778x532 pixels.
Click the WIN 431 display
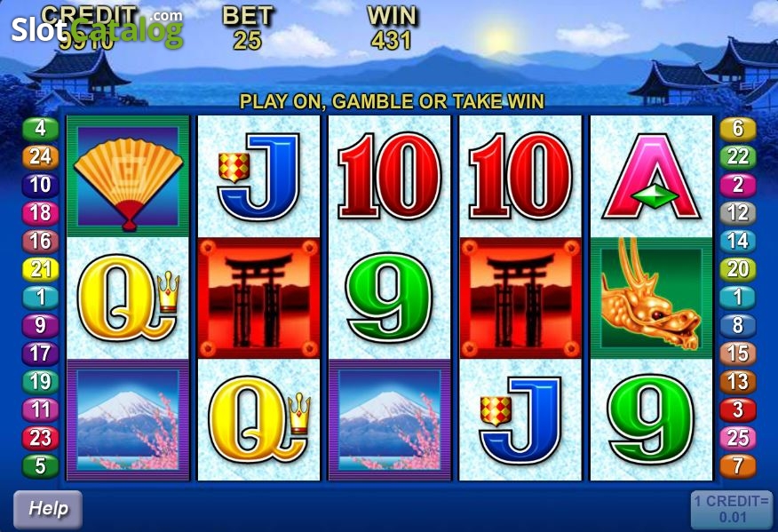coord(392,28)
